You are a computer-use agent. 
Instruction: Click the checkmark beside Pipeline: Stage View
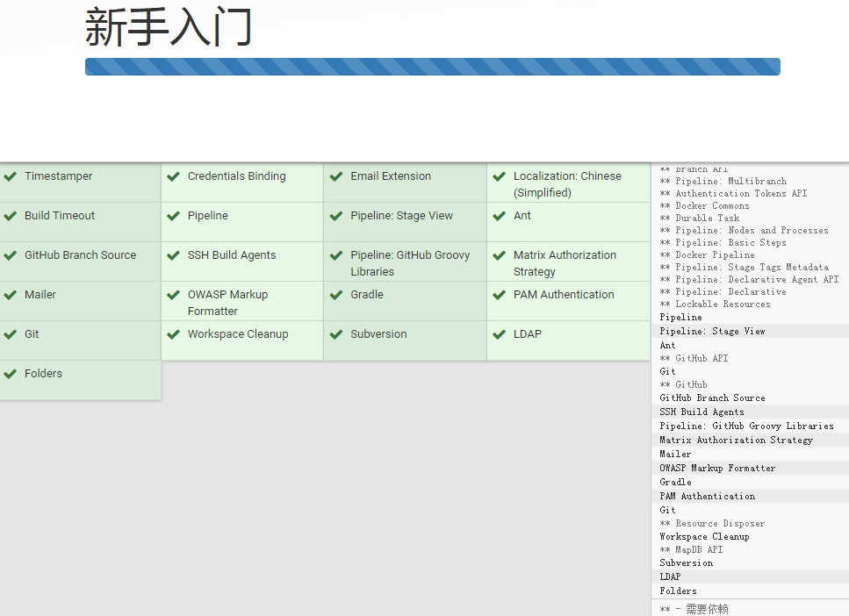click(336, 216)
